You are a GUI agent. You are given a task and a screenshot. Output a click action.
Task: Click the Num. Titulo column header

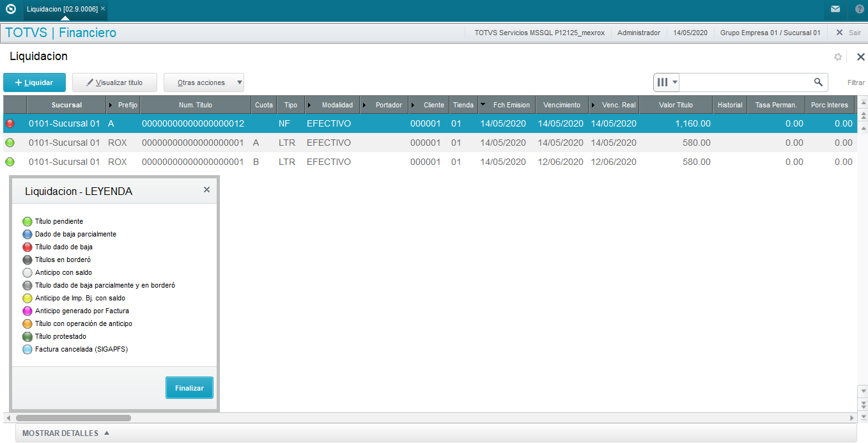196,105
